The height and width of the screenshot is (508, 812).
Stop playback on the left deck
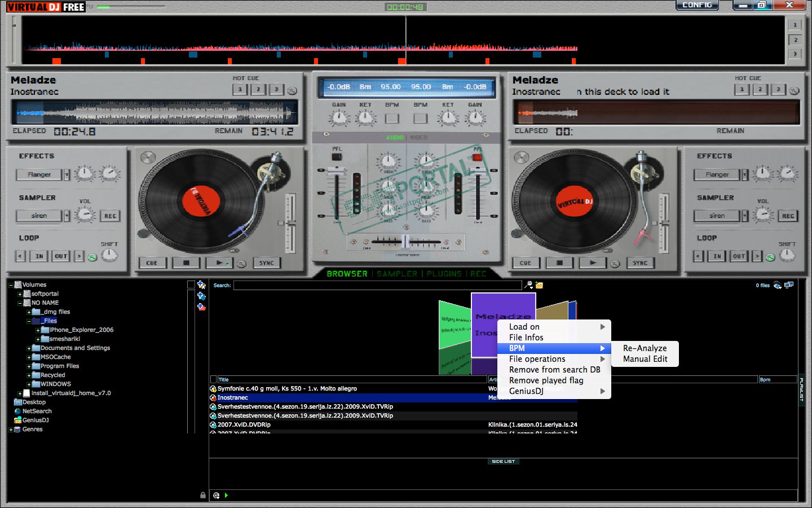186,263
